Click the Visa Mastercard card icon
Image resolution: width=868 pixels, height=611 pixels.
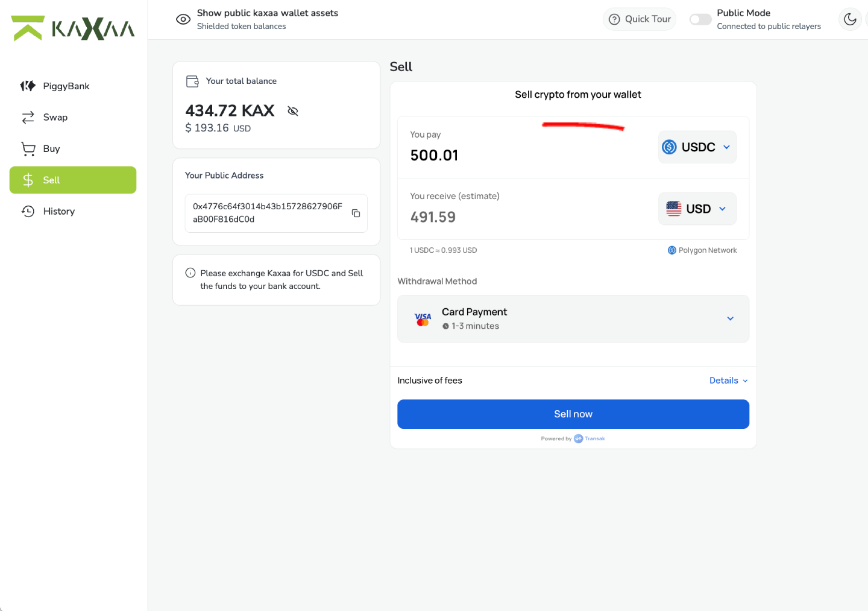coord(423,318)
